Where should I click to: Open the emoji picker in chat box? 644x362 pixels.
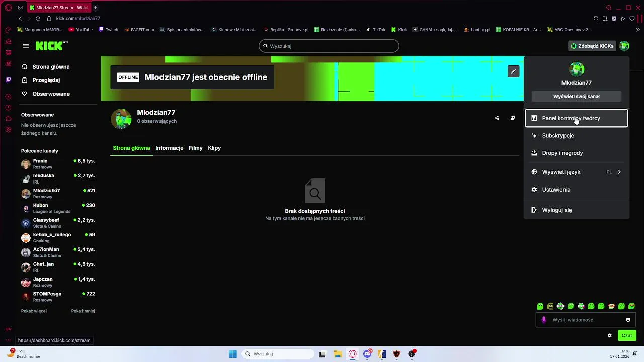point(628,320)
